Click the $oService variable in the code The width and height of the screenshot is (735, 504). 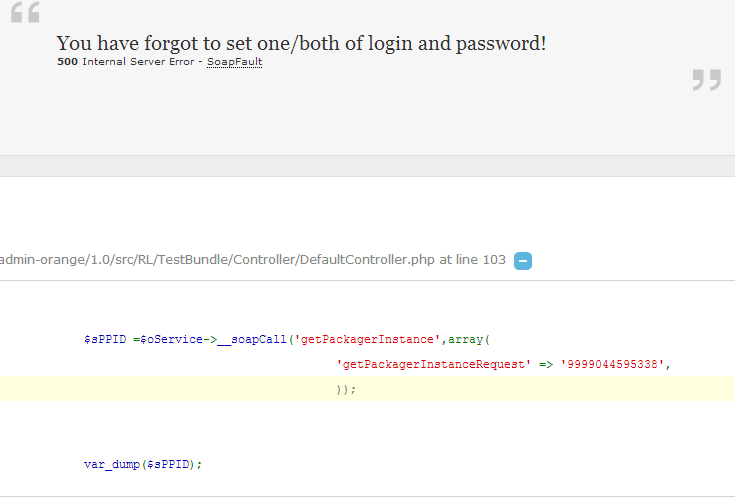[167, 339]
